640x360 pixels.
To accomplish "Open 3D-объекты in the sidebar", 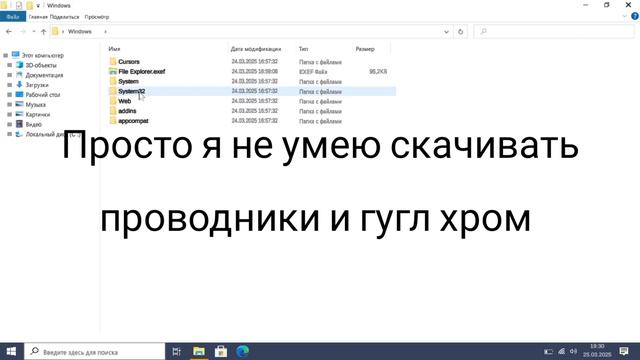I will (41, 65).
